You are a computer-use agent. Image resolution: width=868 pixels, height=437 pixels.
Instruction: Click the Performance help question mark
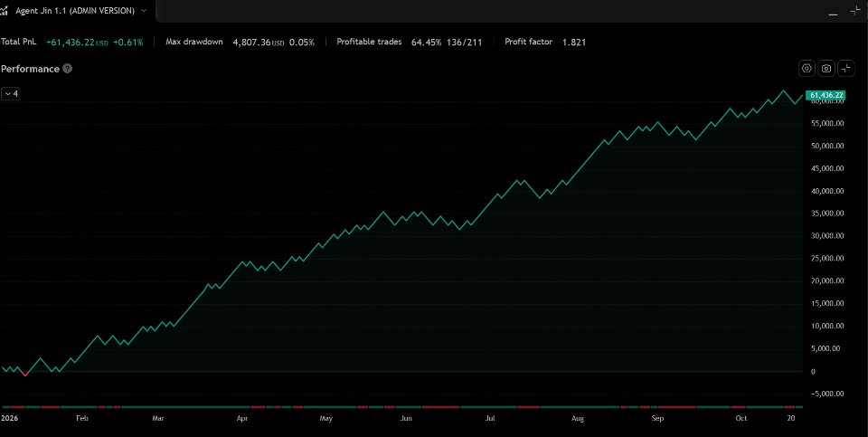tap(67, 69)
